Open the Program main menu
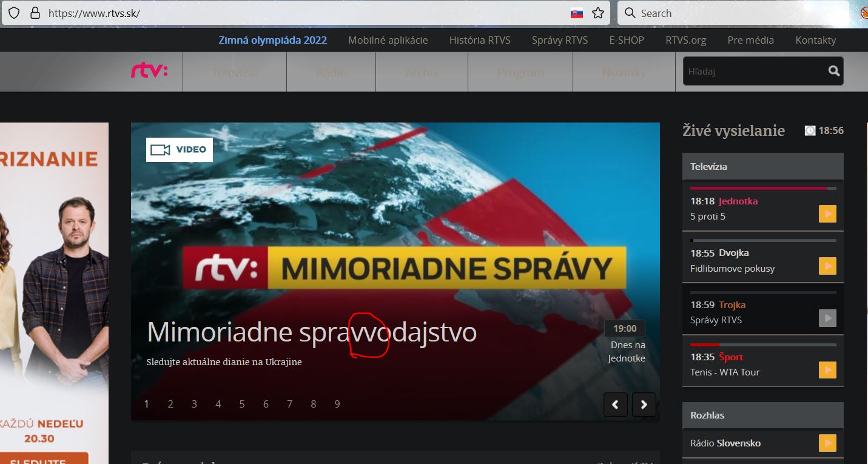868x464 pixels. pos(520,72)
